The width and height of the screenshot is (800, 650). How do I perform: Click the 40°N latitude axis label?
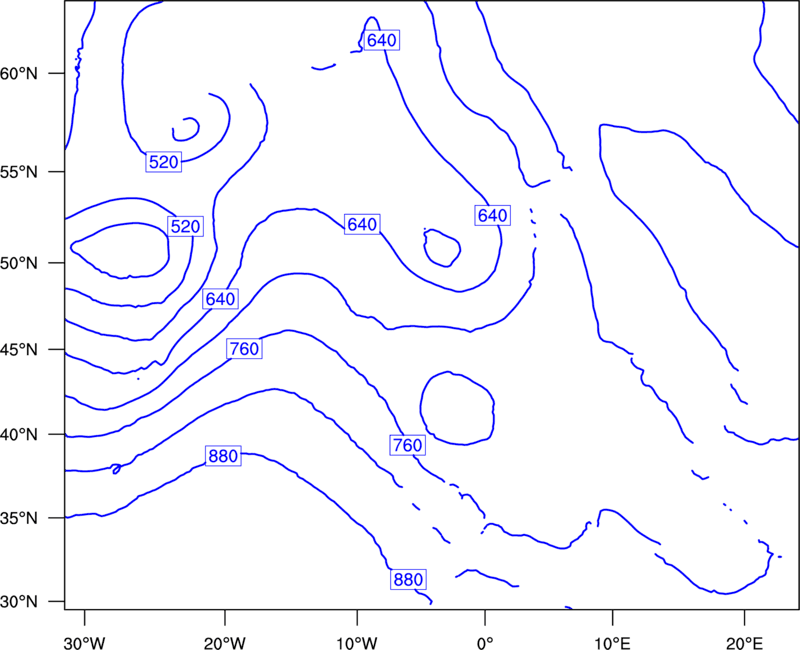point(19,435)
